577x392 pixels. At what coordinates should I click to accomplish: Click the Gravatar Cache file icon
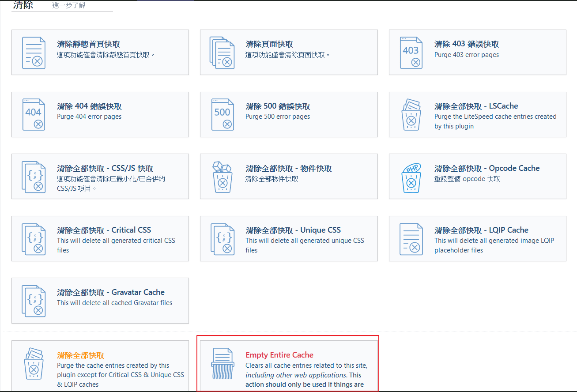click(x=34, y=301)
